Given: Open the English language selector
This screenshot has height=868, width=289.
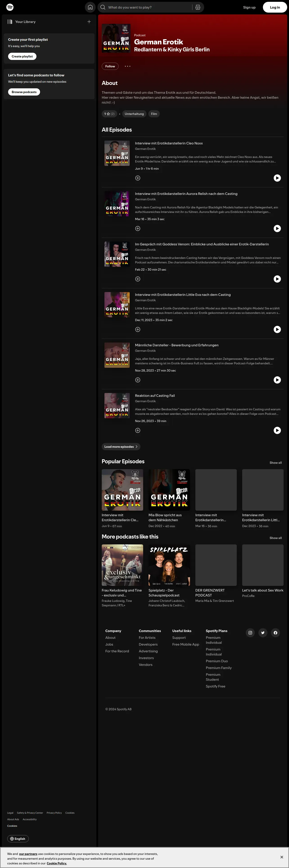Looking at the screenshot, I should (18, 839).
